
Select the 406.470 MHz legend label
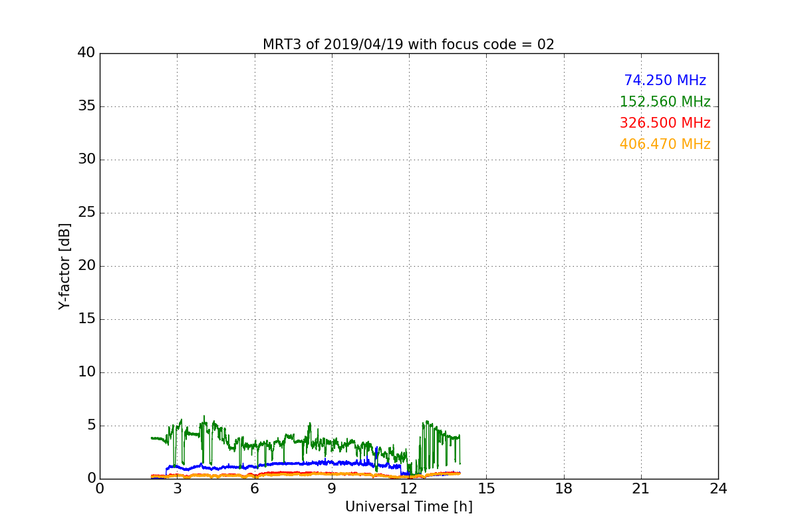pyautogui.click(x=665, y=144)
